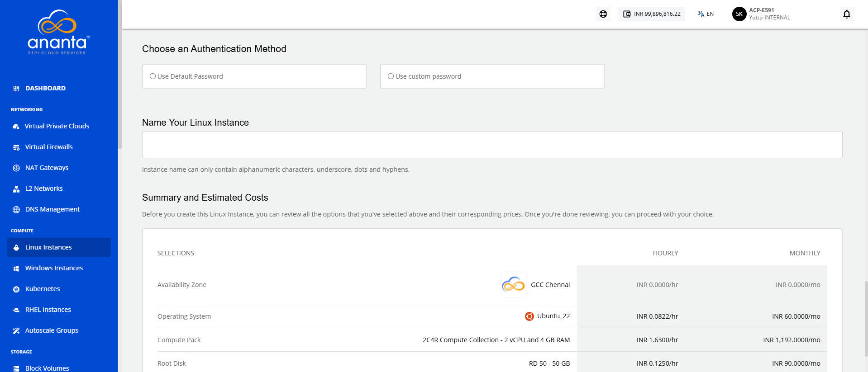Open the notifications bell
868x372 pixels.
847,14
